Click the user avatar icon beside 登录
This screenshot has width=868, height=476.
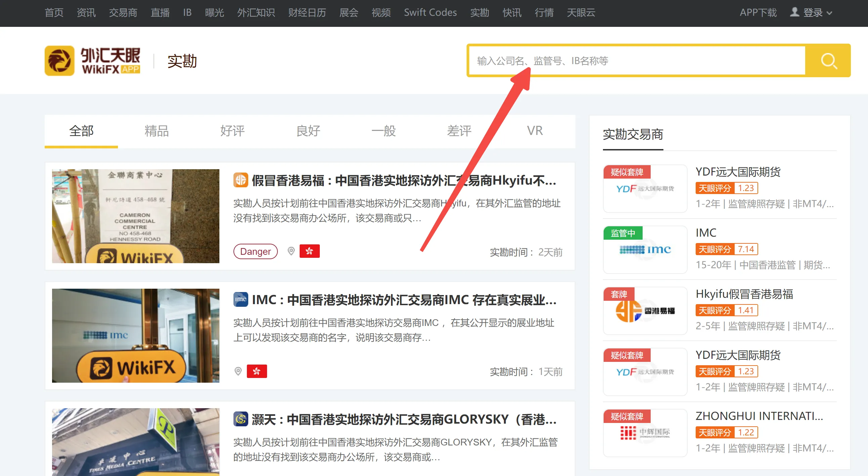pos(794,12)
